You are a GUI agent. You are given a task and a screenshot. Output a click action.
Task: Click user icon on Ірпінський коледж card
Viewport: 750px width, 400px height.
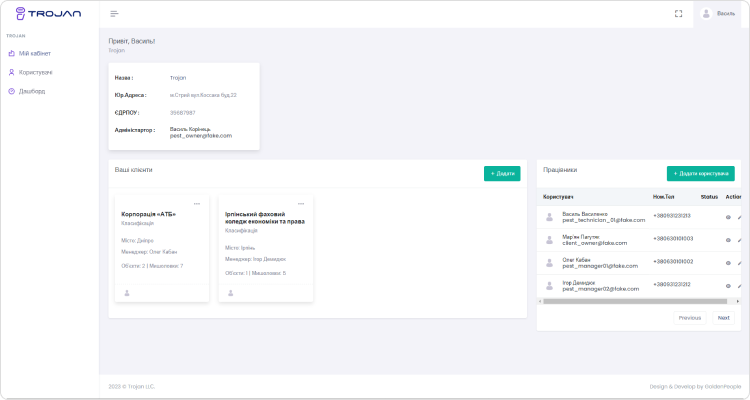[231, 293]
